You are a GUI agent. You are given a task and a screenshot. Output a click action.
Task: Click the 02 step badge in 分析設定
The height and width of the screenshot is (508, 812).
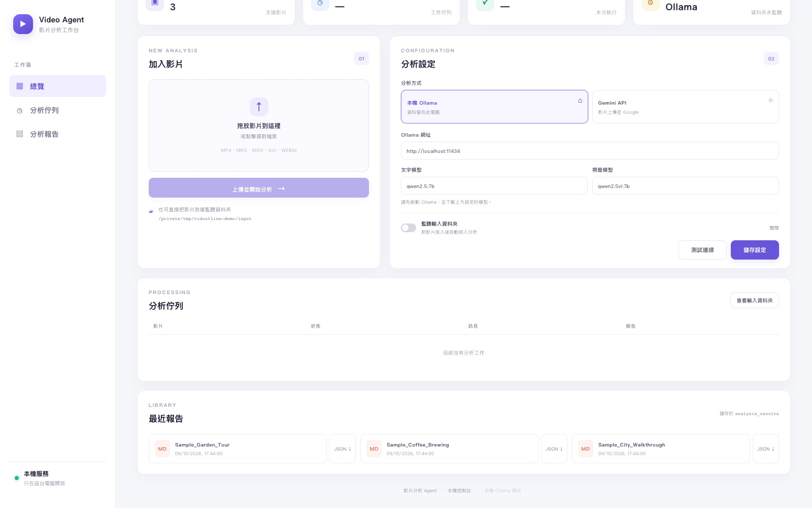[771, 58]
